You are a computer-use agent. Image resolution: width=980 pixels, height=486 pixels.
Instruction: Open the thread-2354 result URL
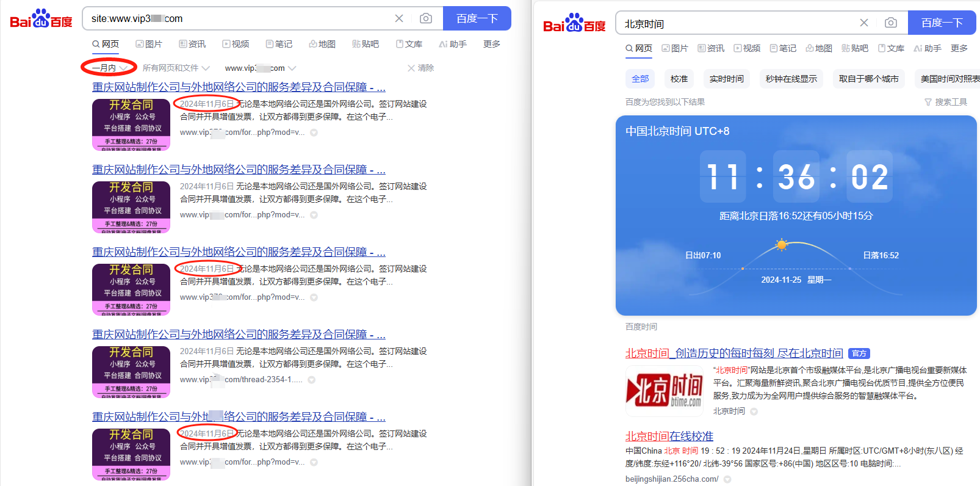[x=241, y=379]
